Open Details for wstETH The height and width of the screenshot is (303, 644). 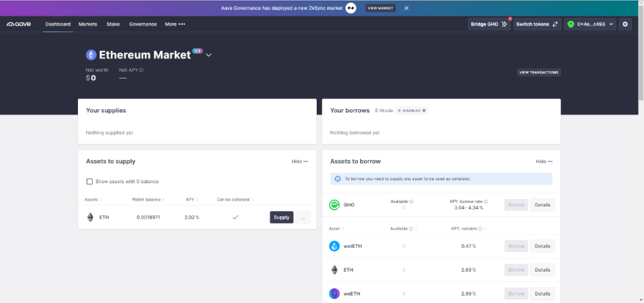(543, 246)
